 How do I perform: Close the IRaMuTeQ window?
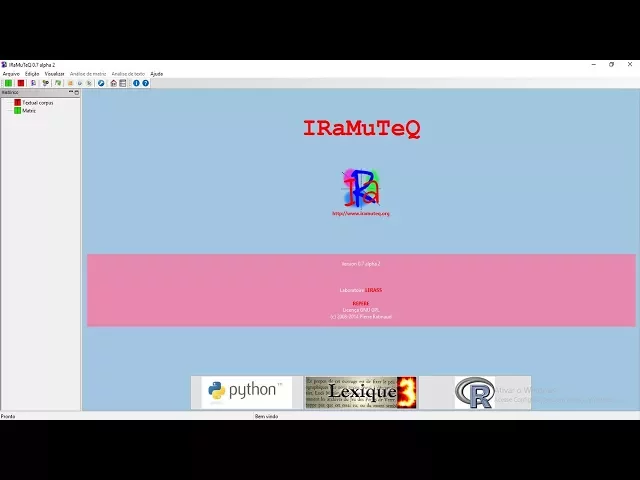pyautogui.click(x=630, y=64)
